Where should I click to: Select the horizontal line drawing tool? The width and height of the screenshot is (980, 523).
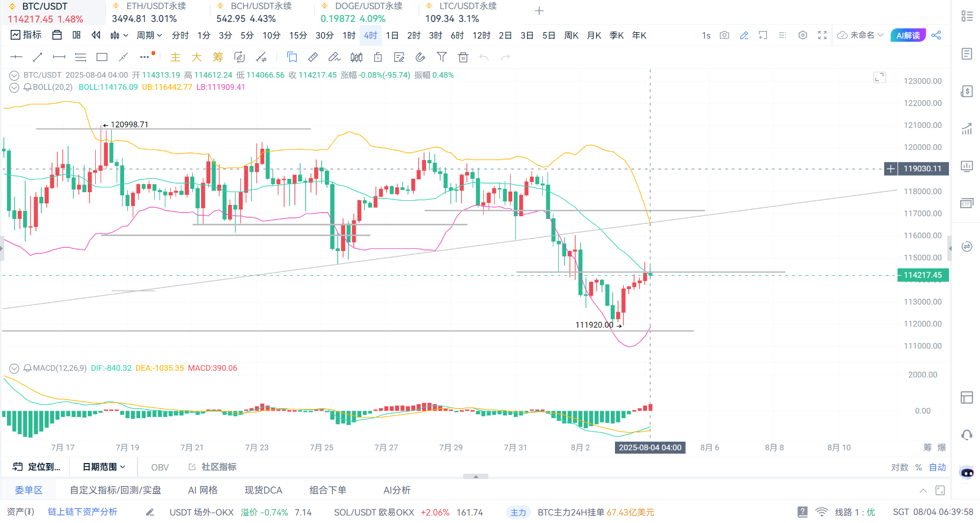tap(17, 57)
